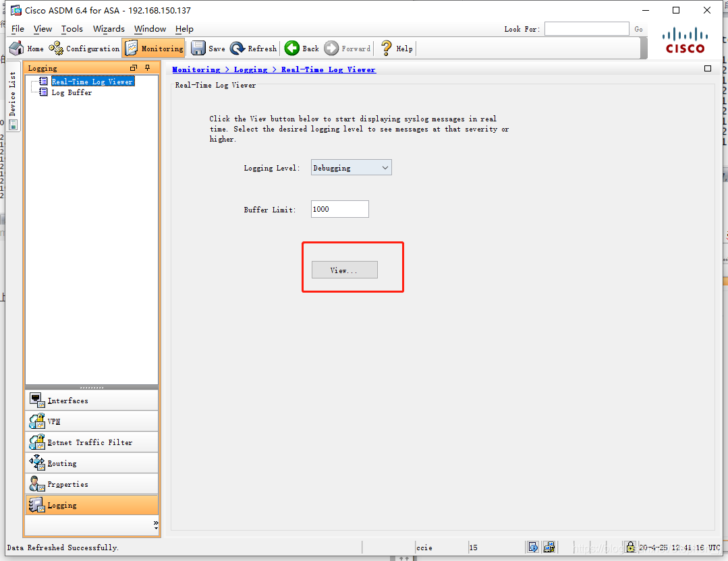Click the Cisco logo
The width and height of the screenshot is (728, 561).
point(685,40)
